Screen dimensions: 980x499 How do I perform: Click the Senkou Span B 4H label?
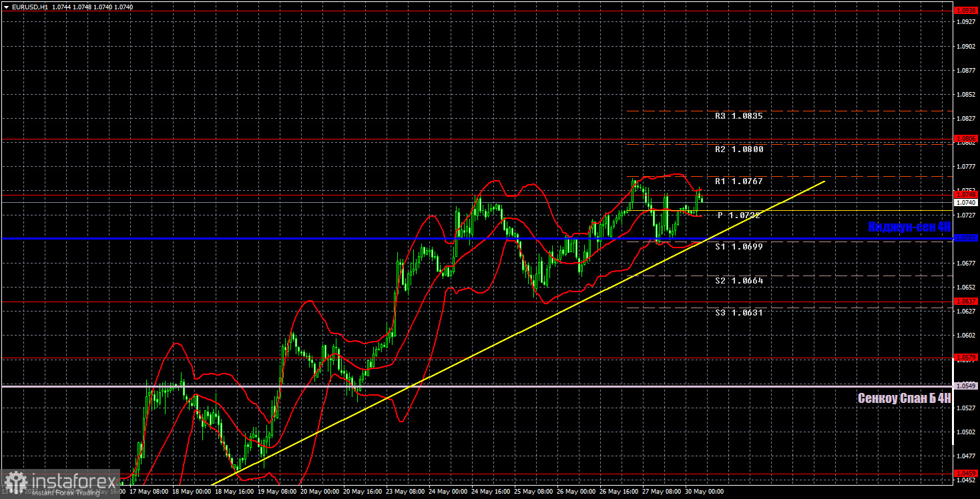pyautogui.click(x=904, y=398)
